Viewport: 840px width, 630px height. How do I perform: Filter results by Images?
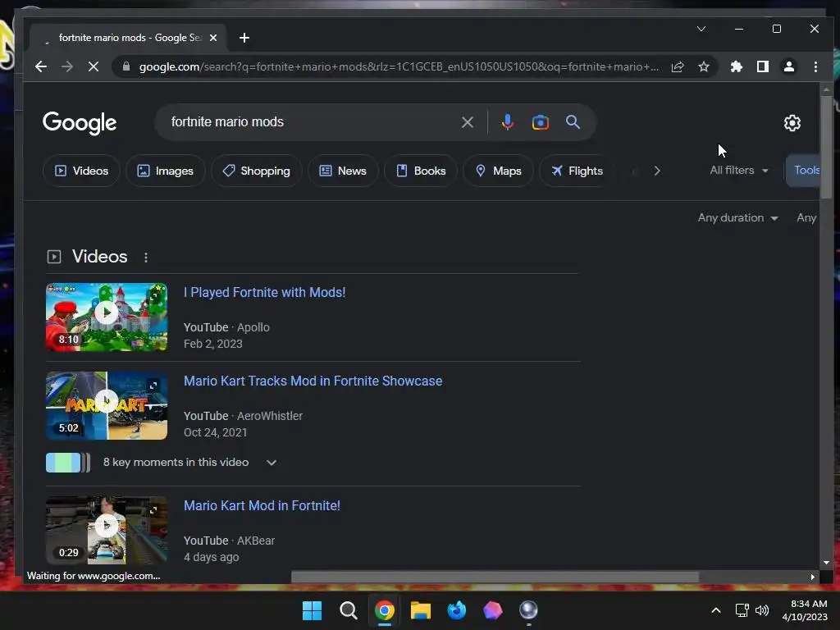pos(165,171)
